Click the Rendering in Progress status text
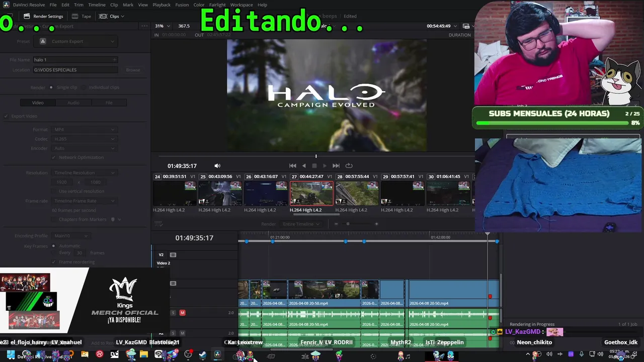Viewport: 644px width, 362px height. pyautogui.click(x=532, y=324)
